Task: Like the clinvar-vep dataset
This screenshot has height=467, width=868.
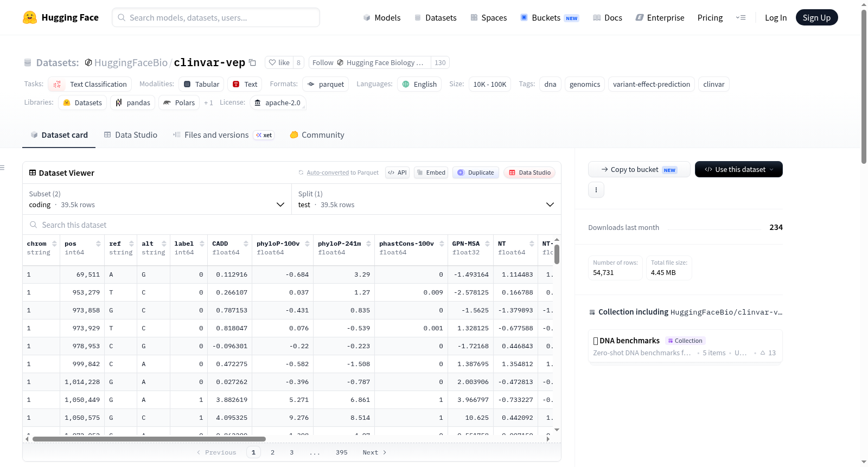Action: [x=279, y=62]
